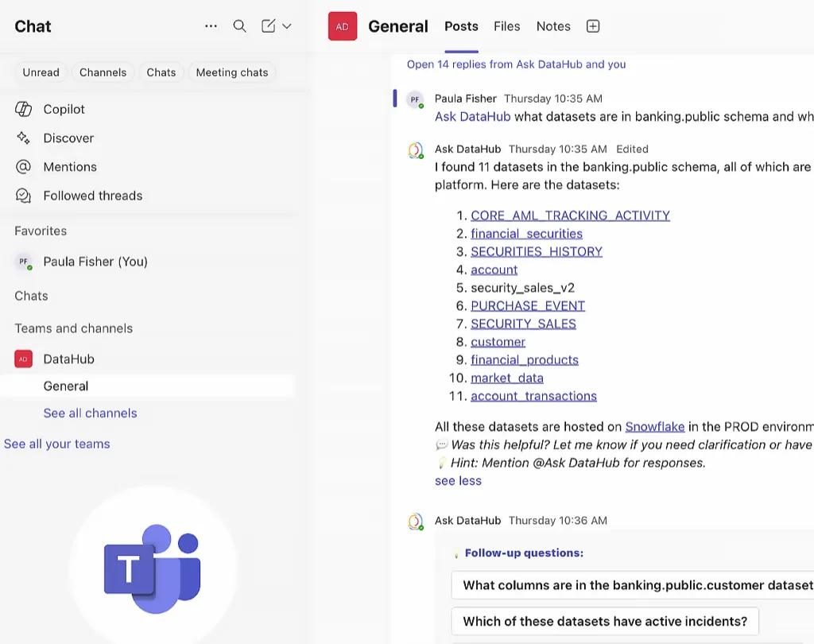This screenshot has width=814, height=644.
Task: Open financial_products dataset link
Action: pos(525,360)
